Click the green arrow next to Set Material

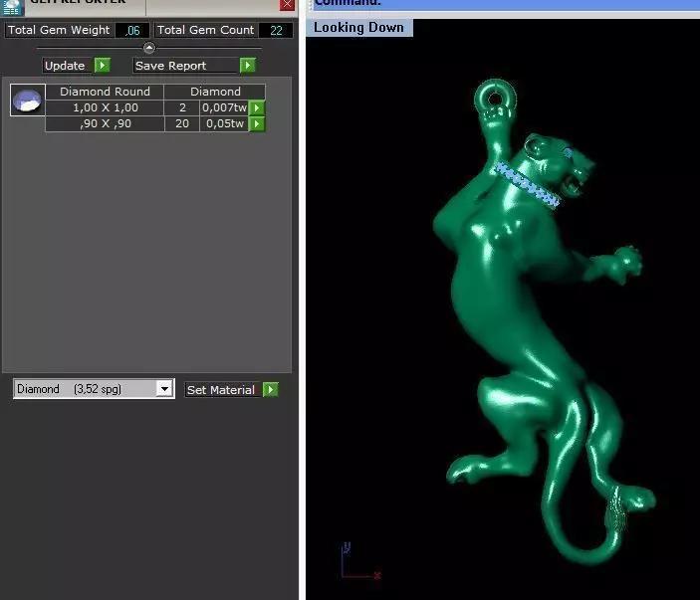point(271,389)
